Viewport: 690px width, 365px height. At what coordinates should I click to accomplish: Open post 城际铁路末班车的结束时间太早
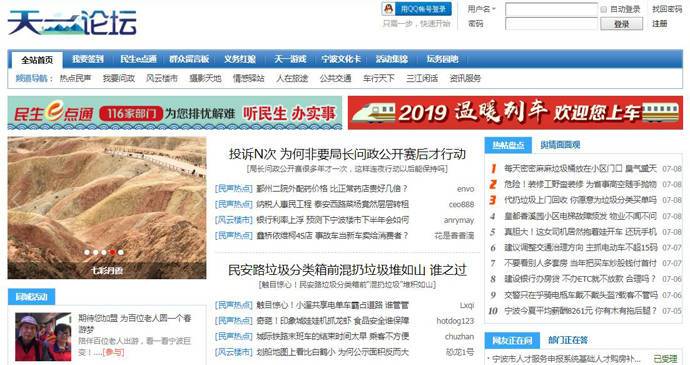coord(333,336)
